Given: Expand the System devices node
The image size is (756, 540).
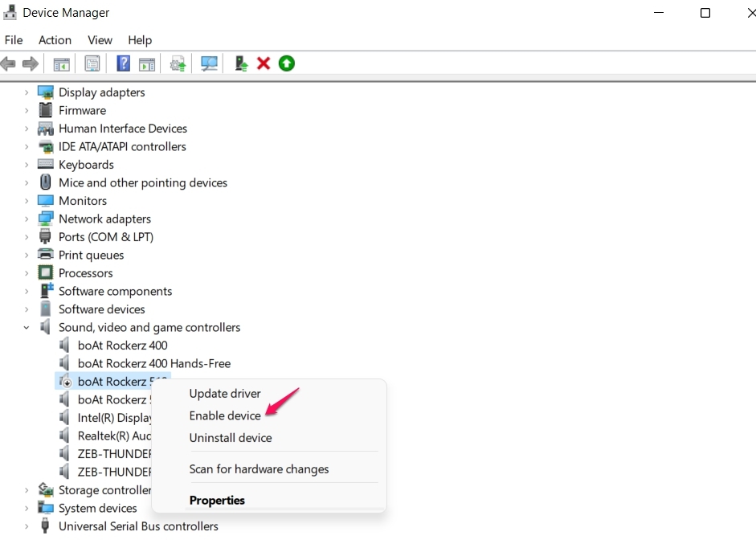Looking at the screenshot, I should pyautogui.click(x=27, y=508).
